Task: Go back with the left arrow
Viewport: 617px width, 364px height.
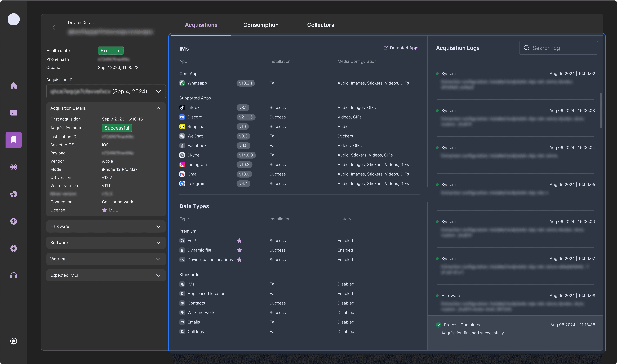Action: pyautogui.click(x=54, y=27)
